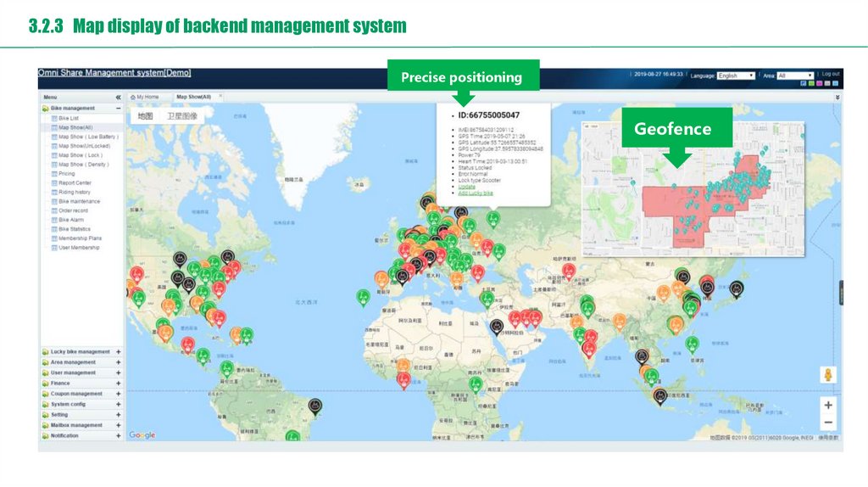Expand Area management section
Screen dimensions: 868x487
[118, 362]
